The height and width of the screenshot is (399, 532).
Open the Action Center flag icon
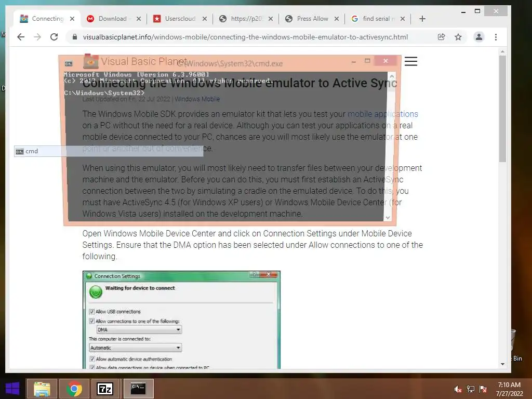(483, 389)
